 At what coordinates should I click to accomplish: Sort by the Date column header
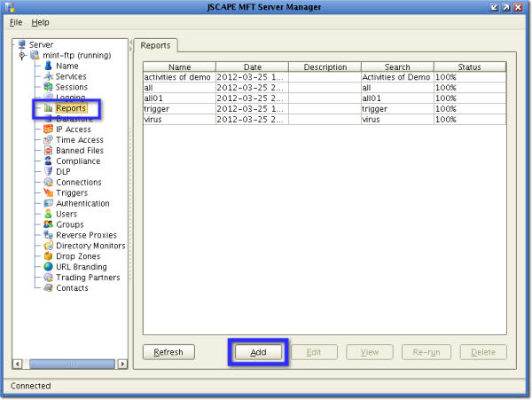click(x=253, y=67)
